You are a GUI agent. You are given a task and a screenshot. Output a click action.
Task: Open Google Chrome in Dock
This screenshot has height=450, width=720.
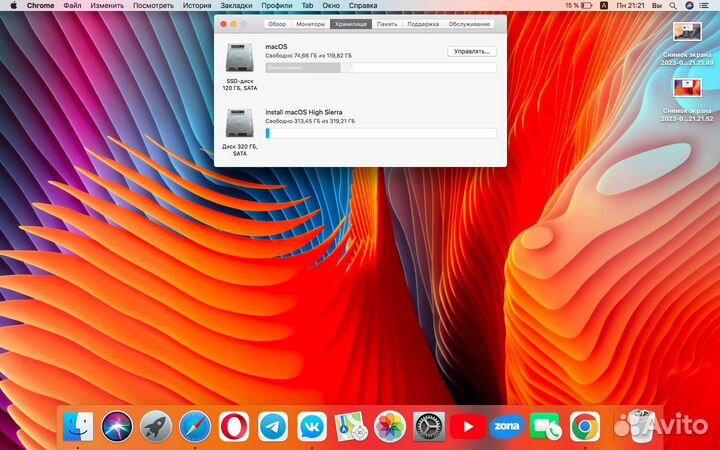(x=585, y=426)
